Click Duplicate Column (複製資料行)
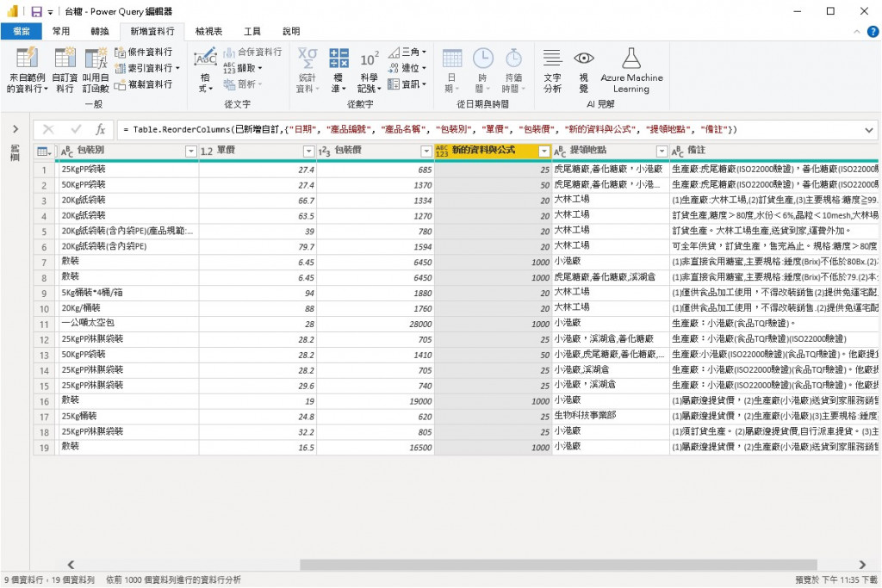The height and width of the screenshot is (588, 882). click(144, 84)
